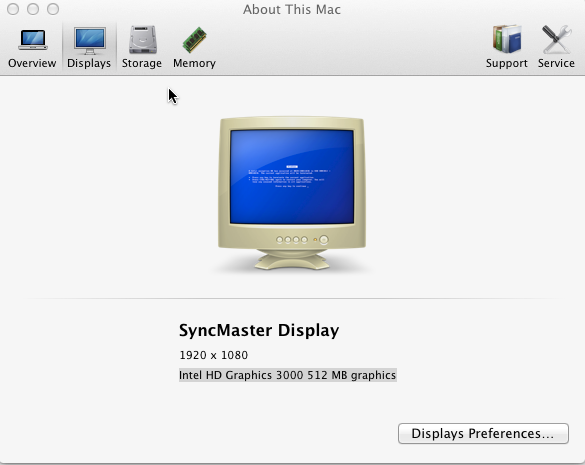Open the Storage hard drive icon
Viewport: 585px width, 465px height.
tap(143, 40)
